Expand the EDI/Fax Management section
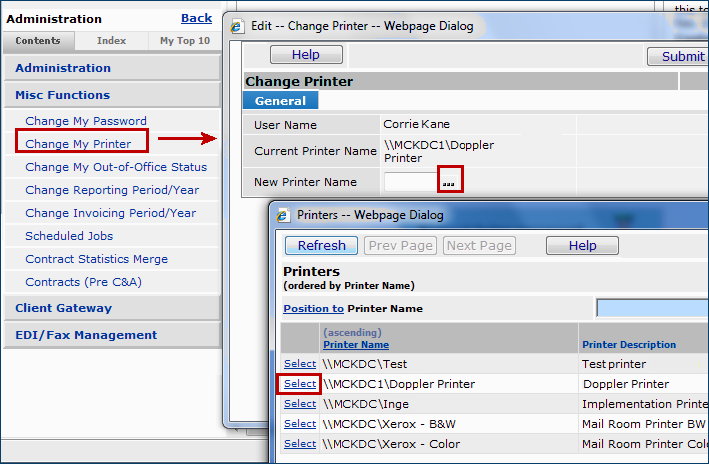Screen dimensions: 709x464 [86, 335]
